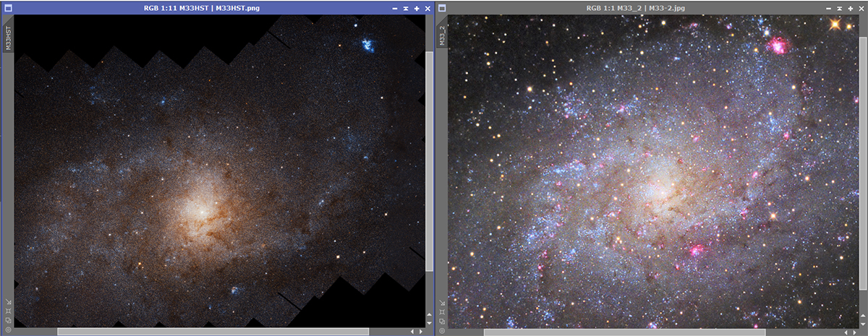Viewport: 868px width, 336px height.
Task: Click the scroll-left arrow in the M33HST window
Action: tap(412, 332)
